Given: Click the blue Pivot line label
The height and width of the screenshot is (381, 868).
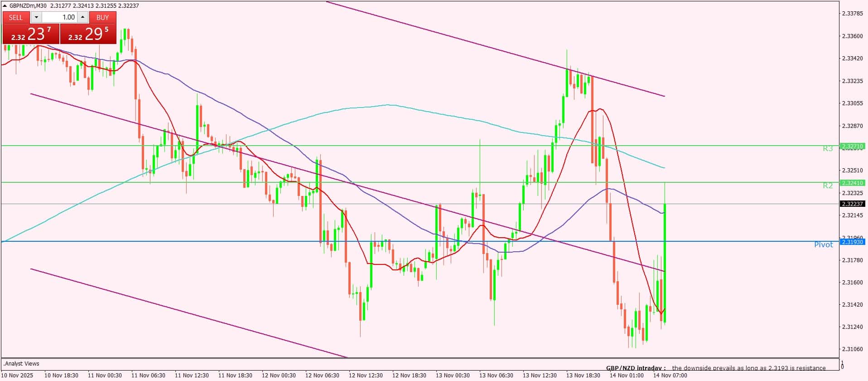Looking at the screenshot, I should [823, 244].
